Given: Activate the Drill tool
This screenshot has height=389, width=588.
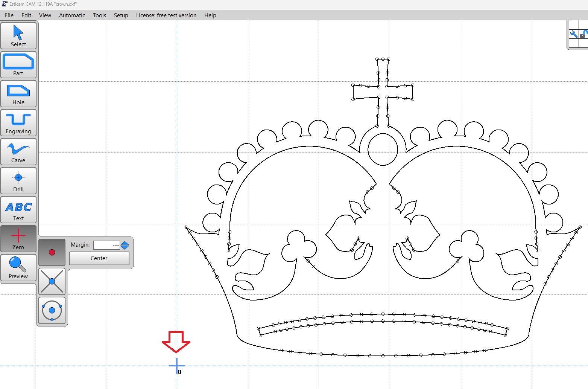Looking at the screenshot, I should click(x=18, y=181).
